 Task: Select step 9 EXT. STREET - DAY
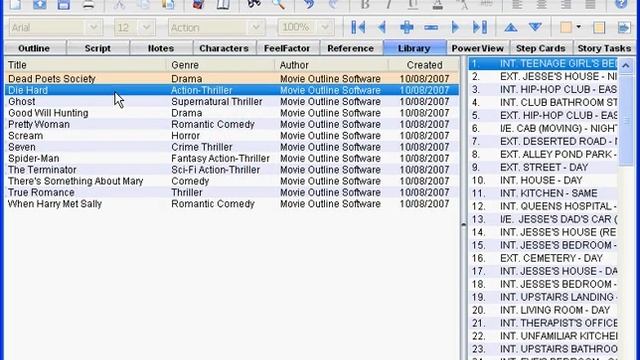543,167
